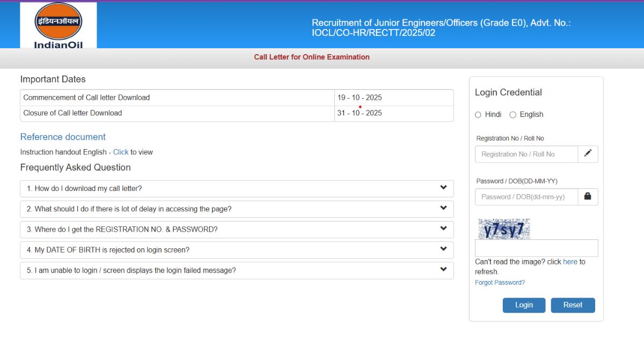Select the English language radio button
The height and width of the screenshot is (362, 644).
(x=513, y=115)
